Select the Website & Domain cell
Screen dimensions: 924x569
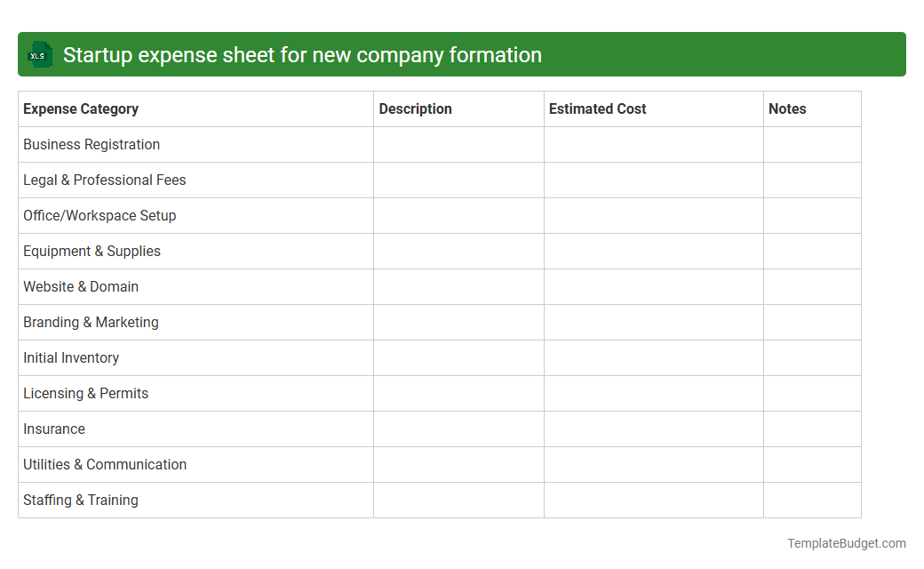[x=81, y=286]
